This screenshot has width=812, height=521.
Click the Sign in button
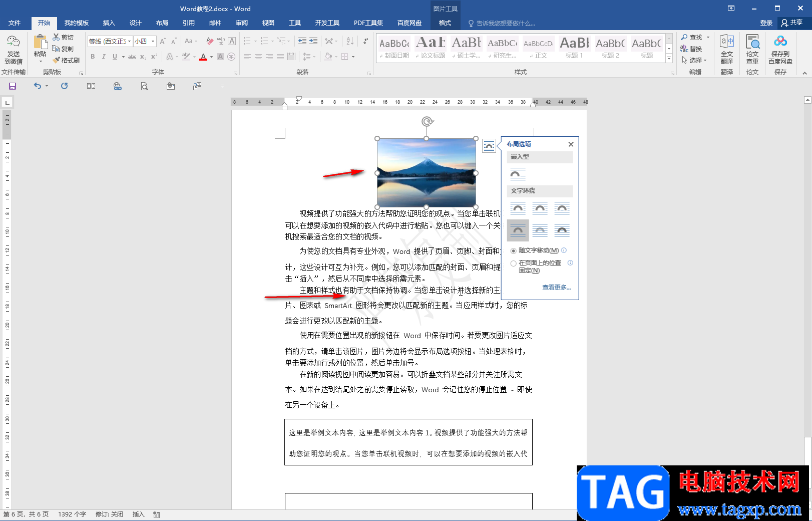[766, 23]
